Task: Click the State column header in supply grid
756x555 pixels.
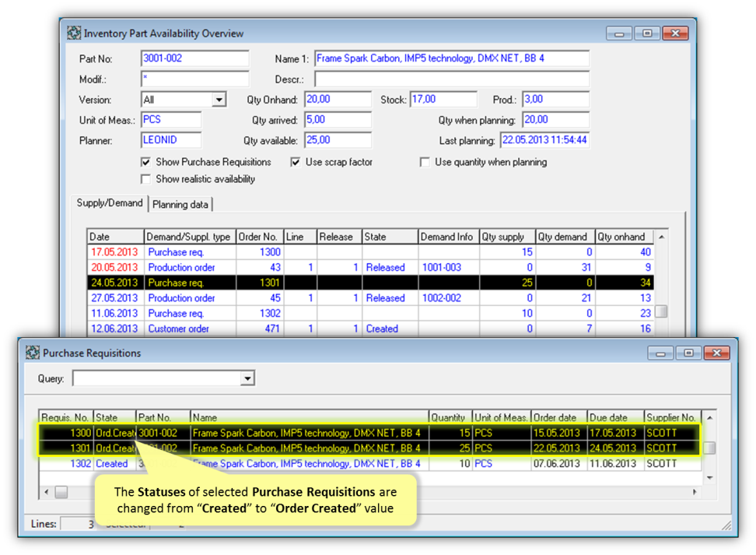Action: click(390, 237)
